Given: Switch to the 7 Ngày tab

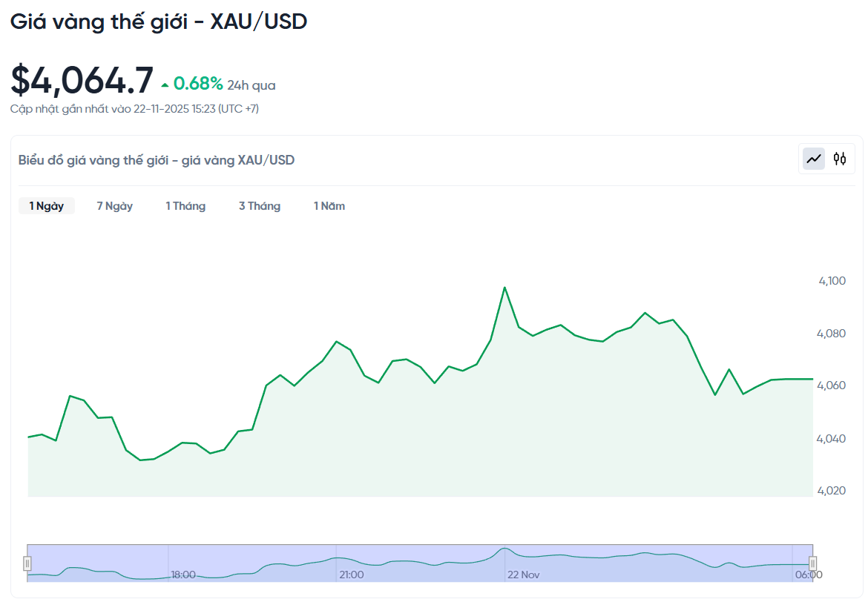Looking at the screenshot, I should [x=114, y=205].
